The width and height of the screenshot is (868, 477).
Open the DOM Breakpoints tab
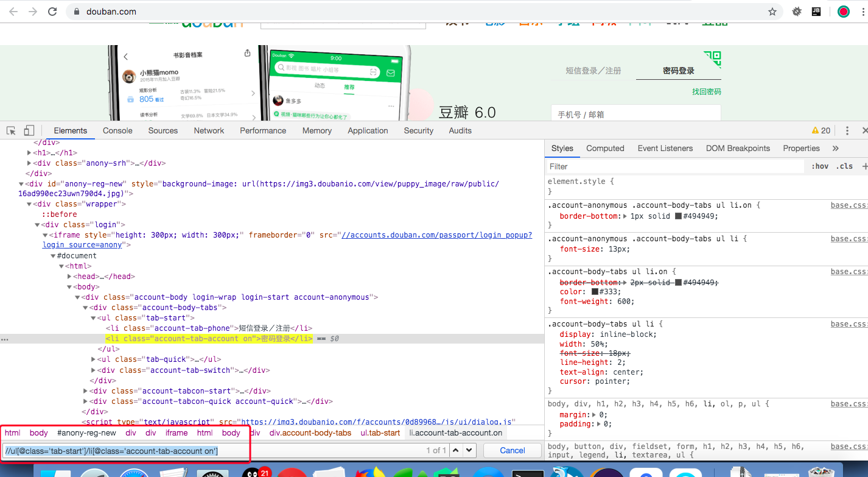pos(738,148)
